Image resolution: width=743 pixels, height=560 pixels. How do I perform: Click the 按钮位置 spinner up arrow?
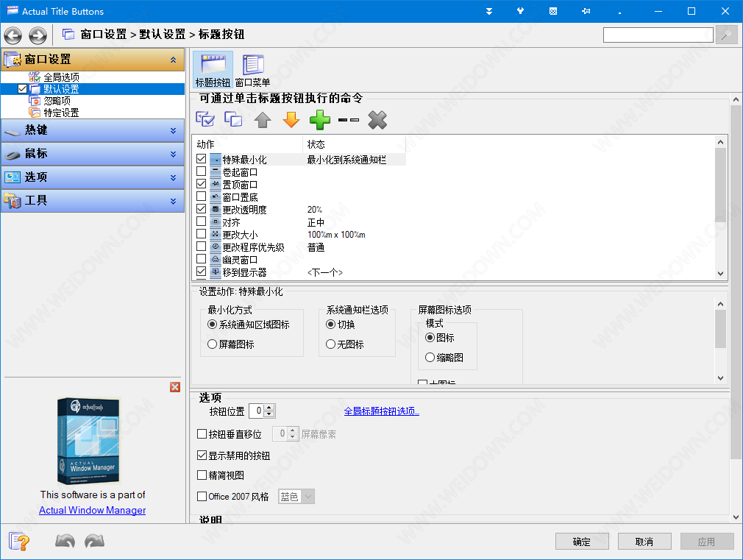click(269, 408)
